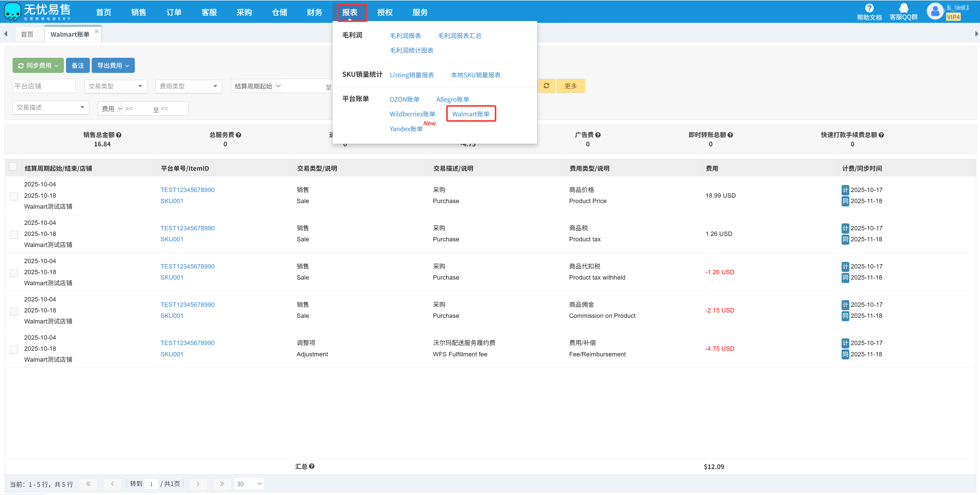Click the 客服QQ群 bell icon
This screenshot has height=495, width=980.
click(x=903, y=8)
